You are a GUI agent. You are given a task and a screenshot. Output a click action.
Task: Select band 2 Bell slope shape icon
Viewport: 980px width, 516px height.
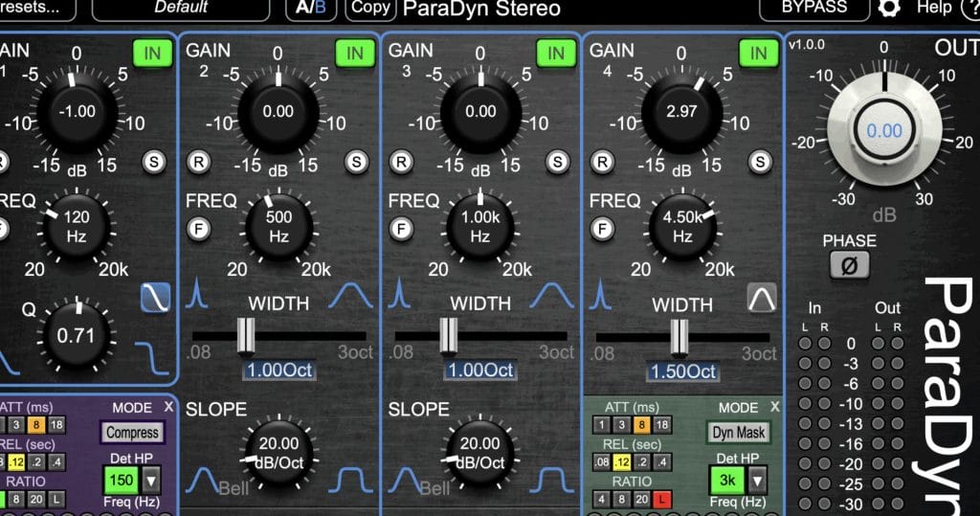click(x=203, y=481)
